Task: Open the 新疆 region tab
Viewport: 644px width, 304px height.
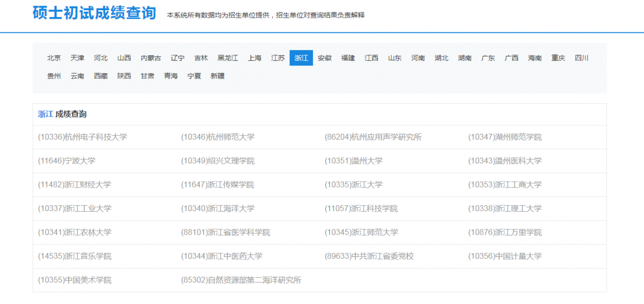Action: 218,76
